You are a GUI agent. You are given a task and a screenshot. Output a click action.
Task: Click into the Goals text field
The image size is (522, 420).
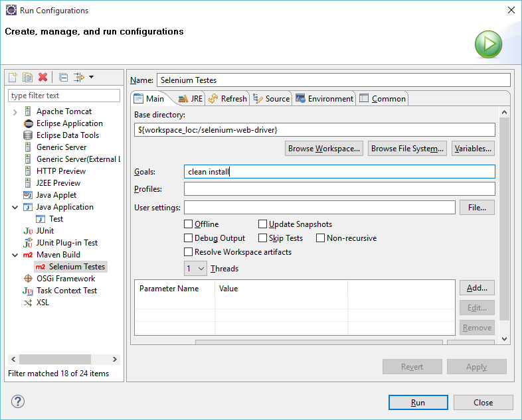point(339,172)
